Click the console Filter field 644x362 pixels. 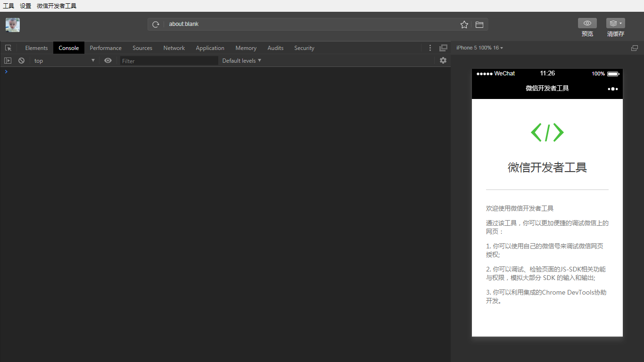point(169,61)
